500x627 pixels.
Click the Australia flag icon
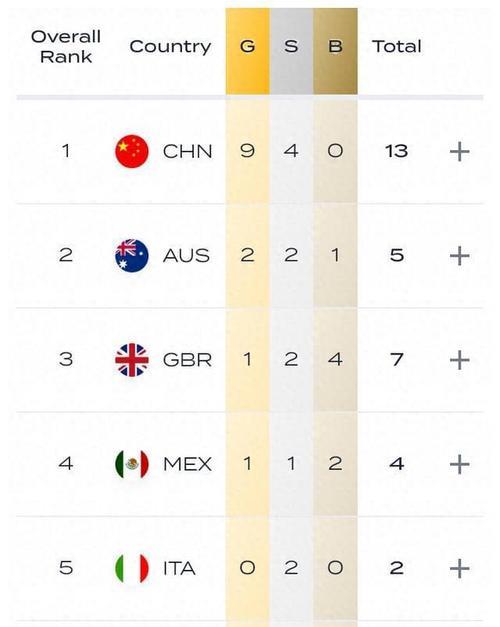(x=132, y=256)
